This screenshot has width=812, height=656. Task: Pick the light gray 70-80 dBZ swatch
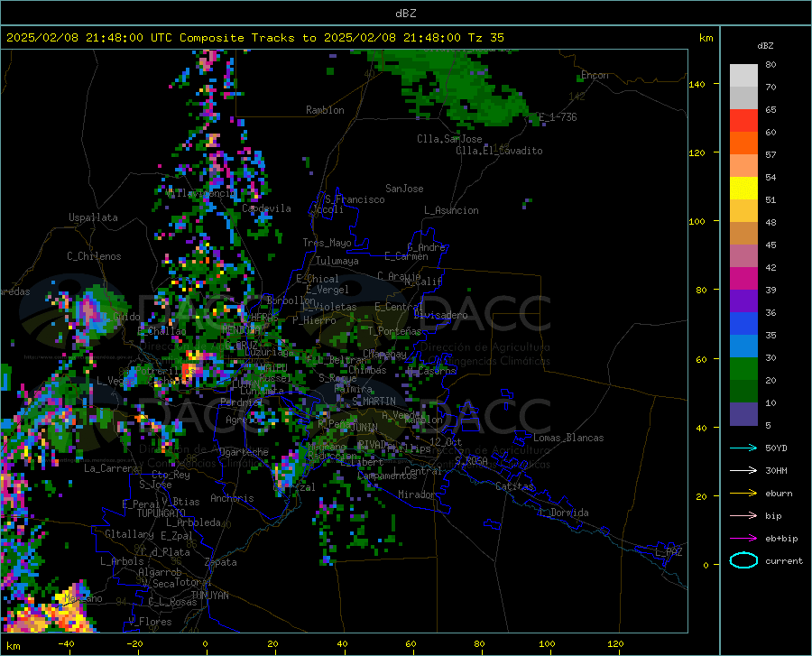743,76
